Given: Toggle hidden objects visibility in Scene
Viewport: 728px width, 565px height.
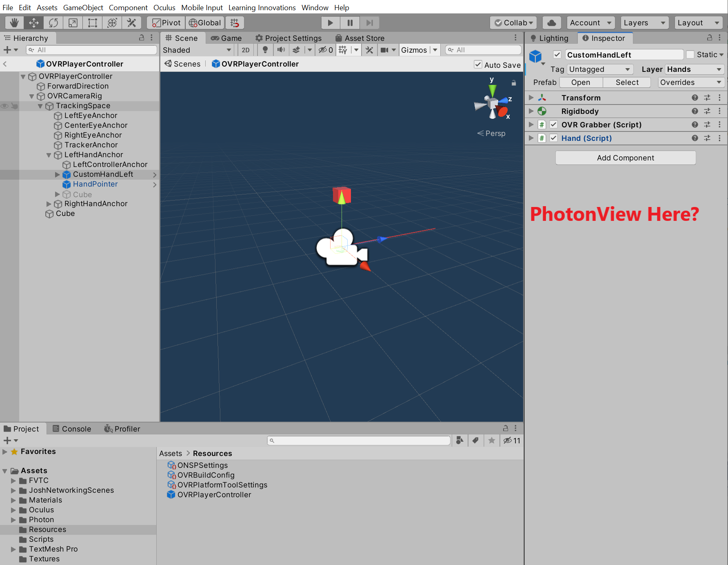Looking at the screenshot, I should pyautogui.click(x=326, y=50).
